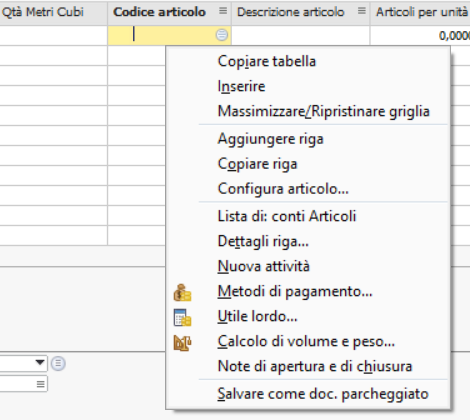Screen dimensions: 470x420
Task: Click the Articoli per unità column header
Action: pyautogui.click(x=420, y=12)
